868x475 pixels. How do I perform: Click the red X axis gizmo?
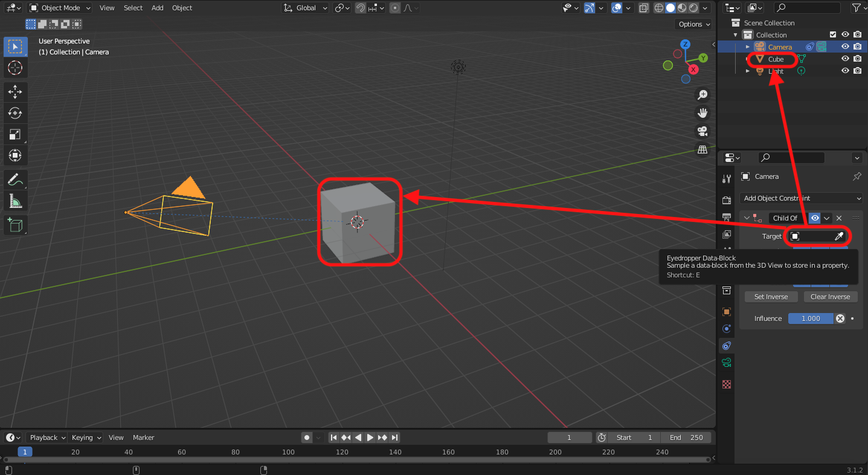click(x=693, y=69)
